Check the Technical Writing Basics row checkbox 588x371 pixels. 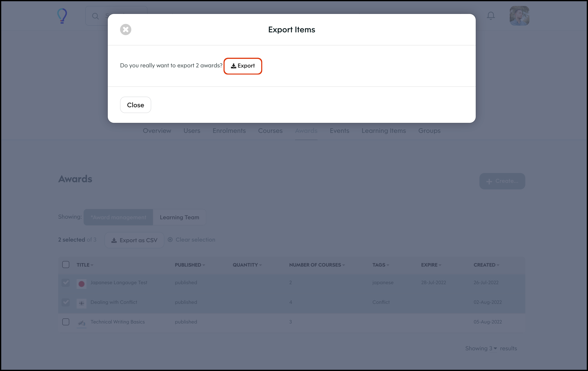(66, 322)
